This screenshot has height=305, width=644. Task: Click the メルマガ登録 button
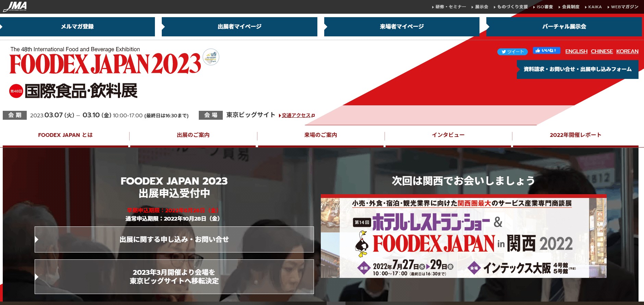tap(77, 26)
